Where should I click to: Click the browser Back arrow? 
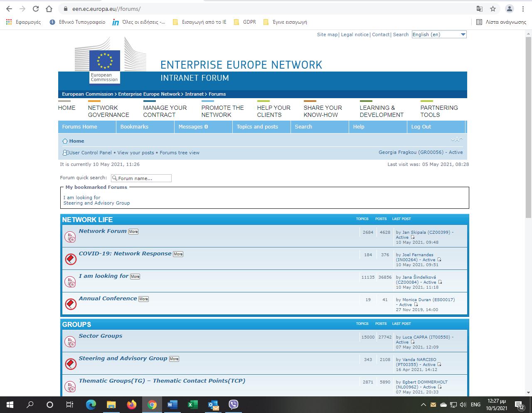(x=9, y=9)
